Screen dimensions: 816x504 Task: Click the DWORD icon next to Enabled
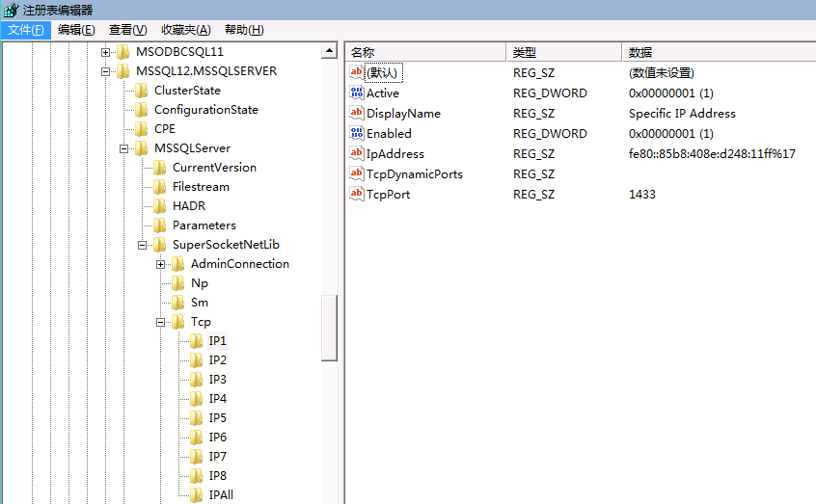356,134
